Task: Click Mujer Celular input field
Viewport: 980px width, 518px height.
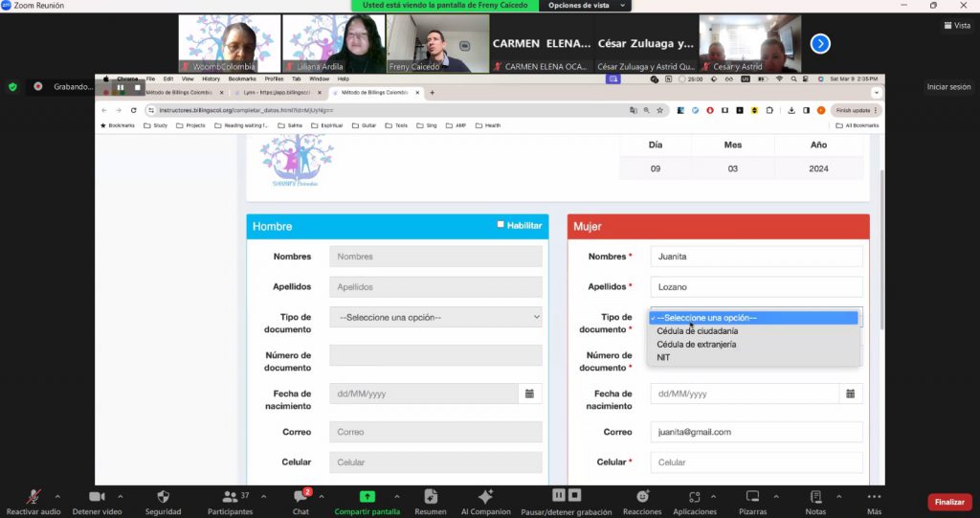Action: click(x=756, y=462)
